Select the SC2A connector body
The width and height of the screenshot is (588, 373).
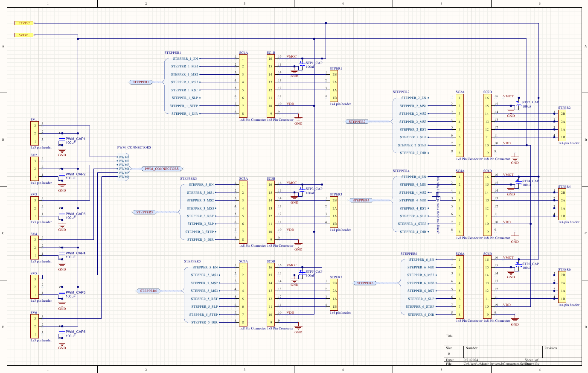pyautogui.click(x=460, y=125)
